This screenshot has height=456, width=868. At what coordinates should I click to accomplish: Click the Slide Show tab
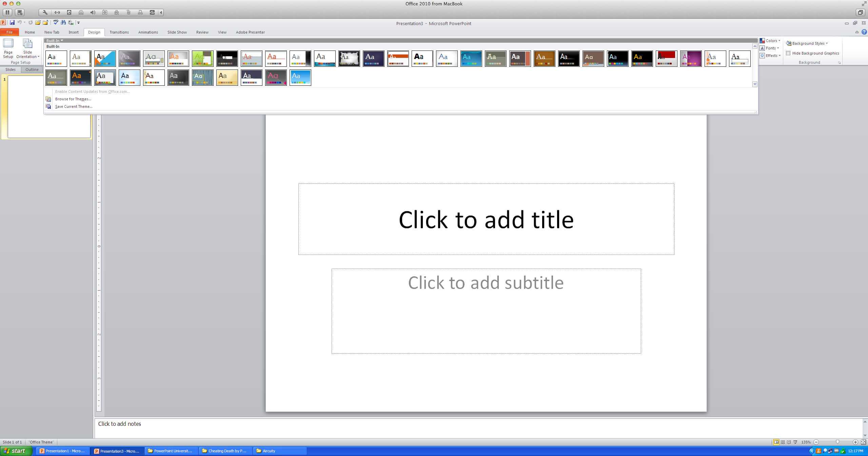pyautogui.click(x=177, y=32)
